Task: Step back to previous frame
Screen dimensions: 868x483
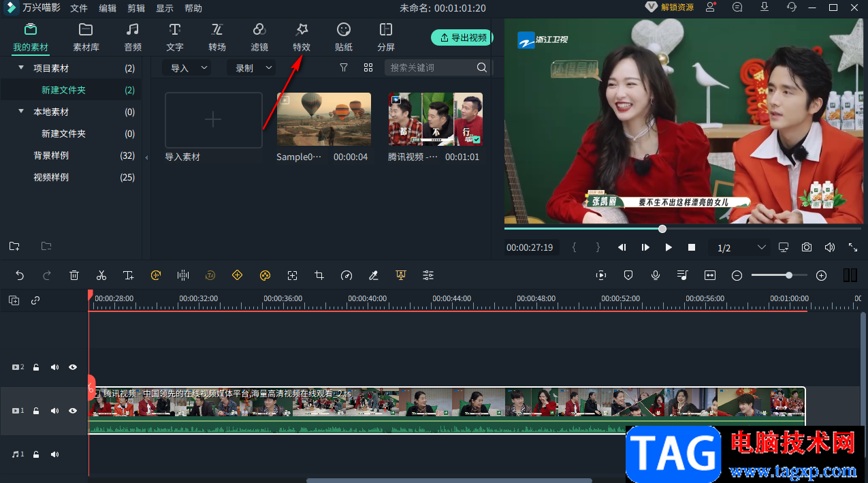Action: [x=622, y=247]
